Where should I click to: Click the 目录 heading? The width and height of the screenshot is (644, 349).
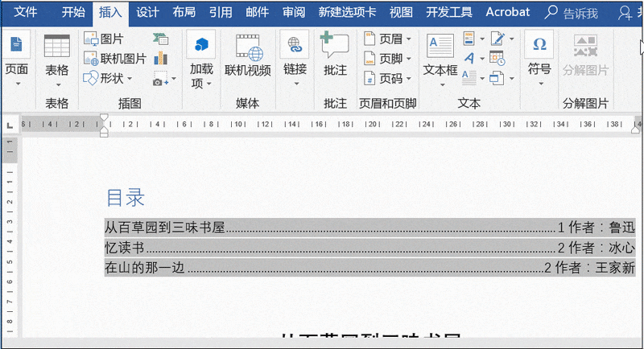(126, 197)
